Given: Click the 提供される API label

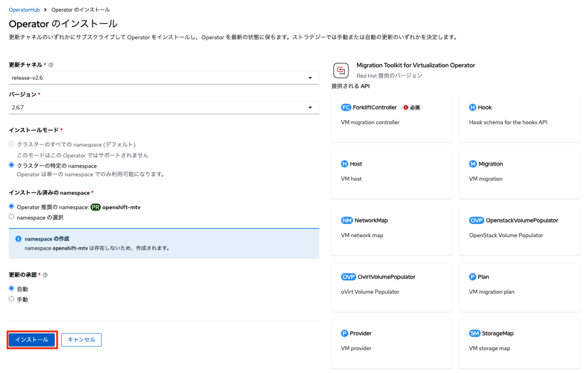Looking at the screenshot, I should pos(350,86).
